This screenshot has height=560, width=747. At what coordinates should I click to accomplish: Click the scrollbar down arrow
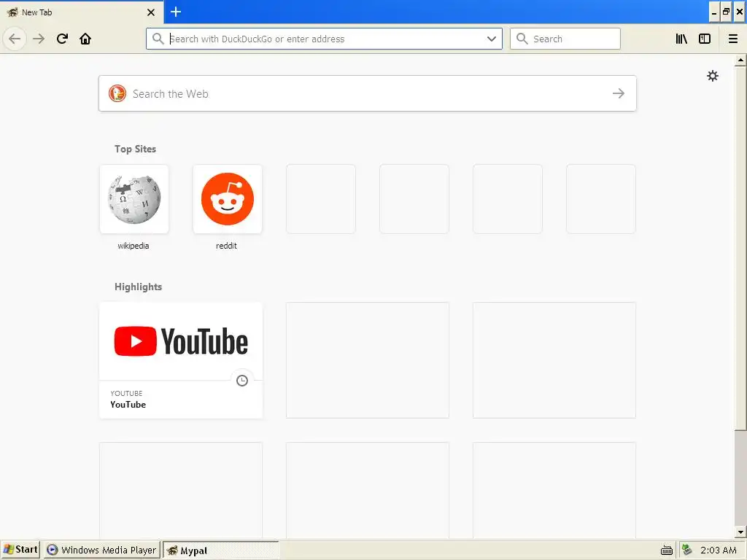[740, 532]
